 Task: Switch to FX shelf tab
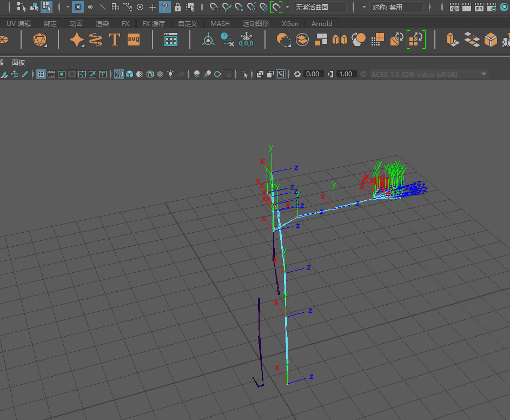125,23
